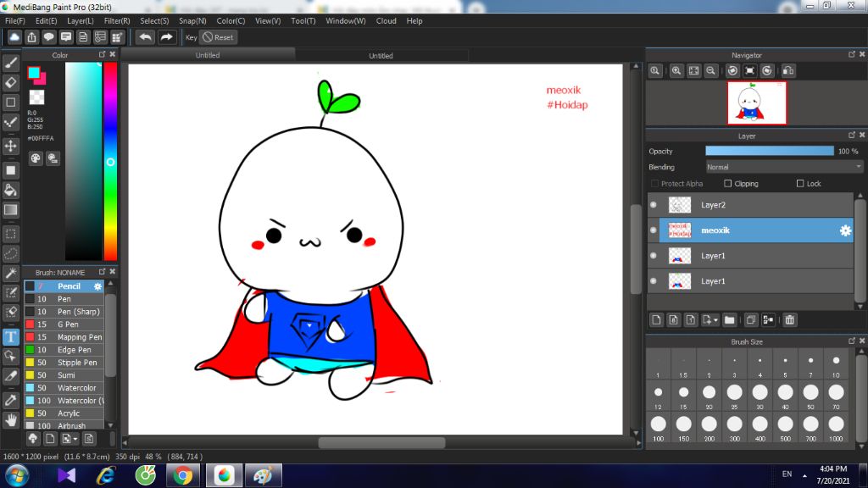The width and height of the screenshot is (868, 488).
Task: Open meoxik layer settings gear
Action: (x=845, y=230)
